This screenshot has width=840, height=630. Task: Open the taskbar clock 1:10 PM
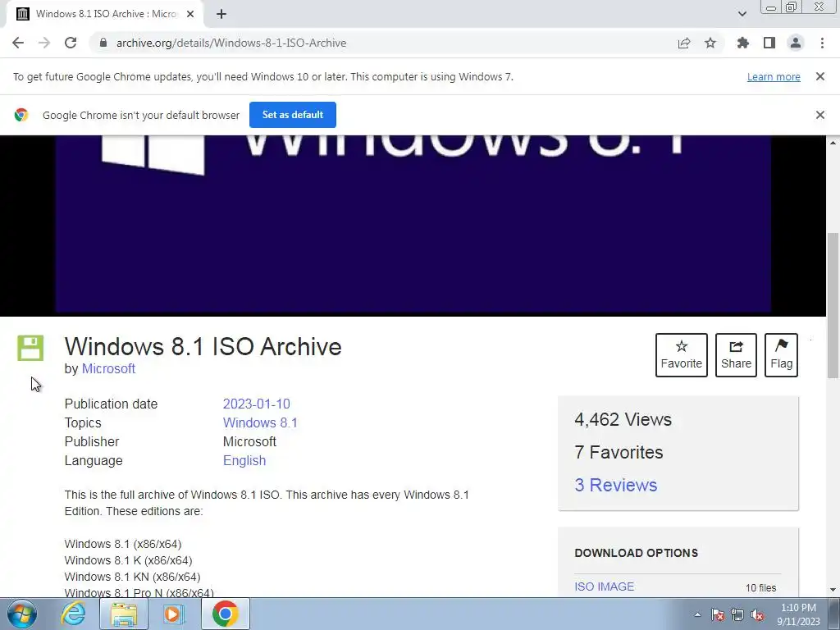pyautogui.click(x=798, y=614)
